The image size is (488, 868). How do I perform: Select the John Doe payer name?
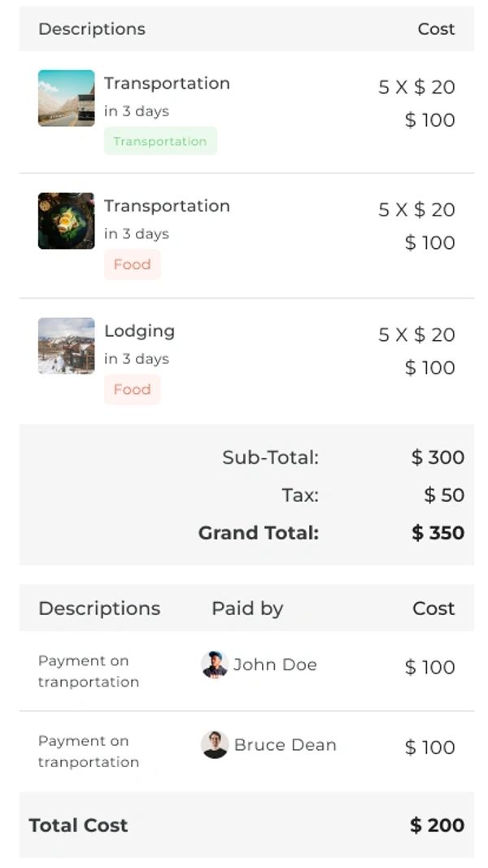click(275, 665)
